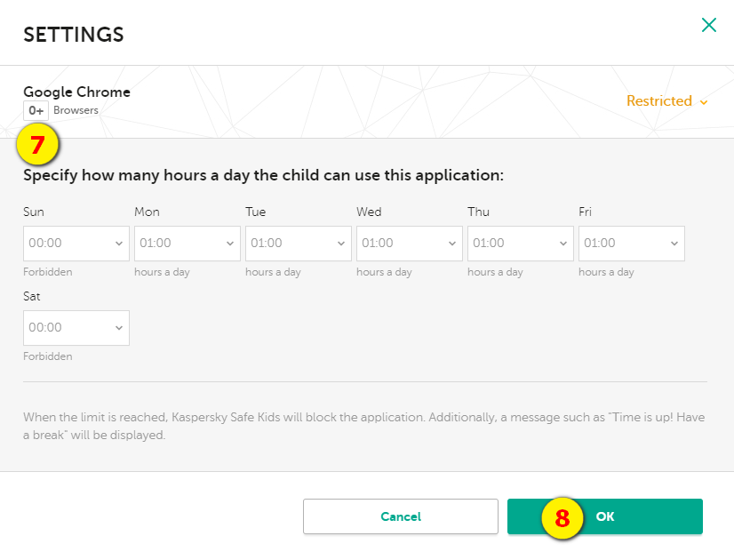
Task: Open the Monday hours dropdown
Action: tap(187, 244)
